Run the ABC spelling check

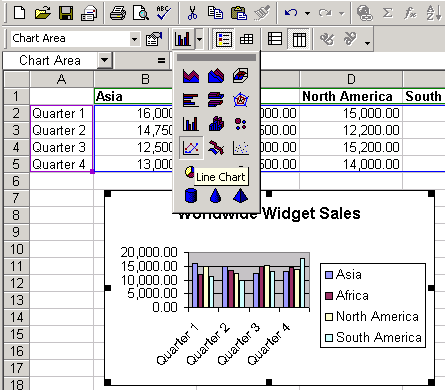163,13
